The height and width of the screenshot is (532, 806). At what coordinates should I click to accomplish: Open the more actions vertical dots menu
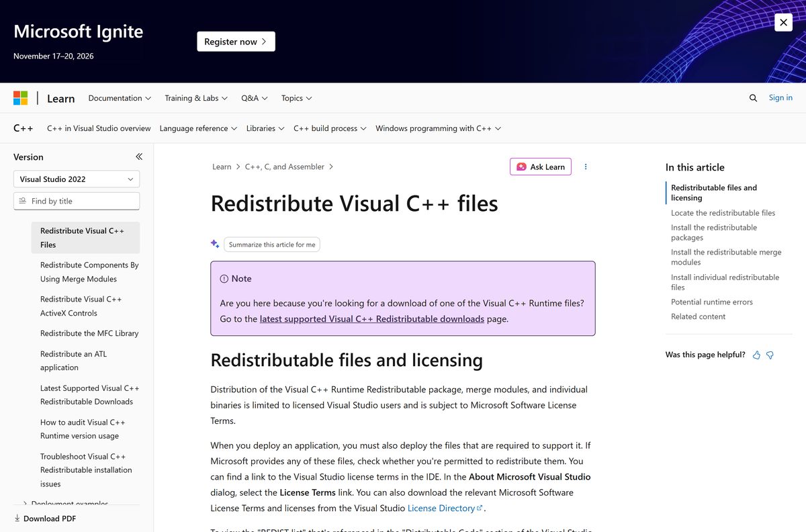click(586, 167)
